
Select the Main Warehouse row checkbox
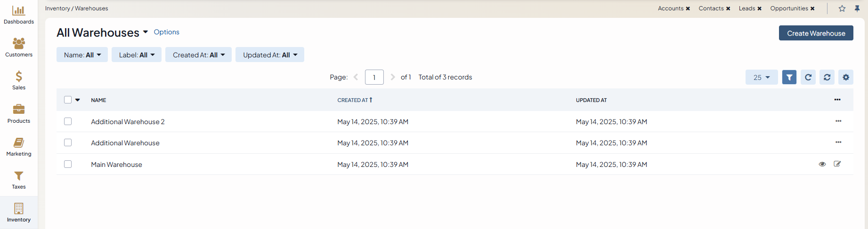pos(68,164)
